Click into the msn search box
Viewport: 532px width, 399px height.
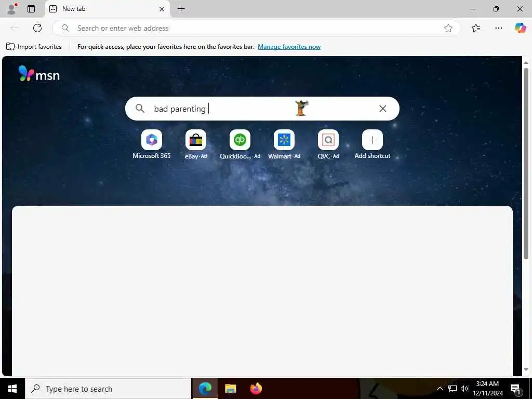click(262, 109)
